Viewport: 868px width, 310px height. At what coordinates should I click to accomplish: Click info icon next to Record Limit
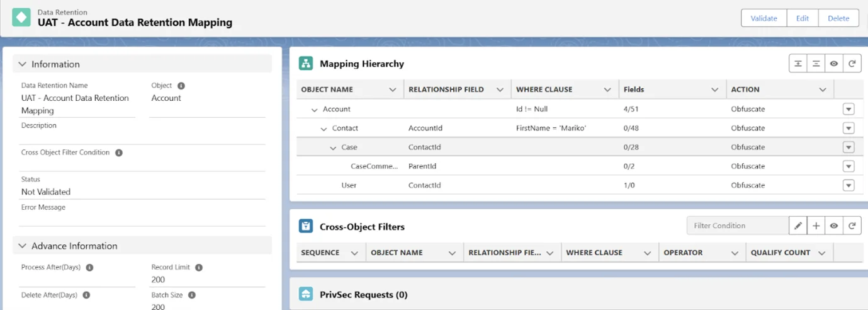[x=199, y=267]
